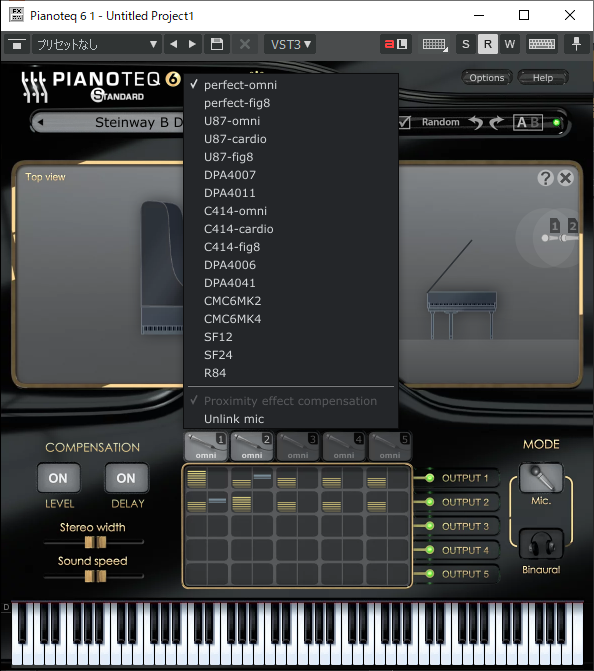Open the MIDI keyboard settings icon

(x=434, y=44)
